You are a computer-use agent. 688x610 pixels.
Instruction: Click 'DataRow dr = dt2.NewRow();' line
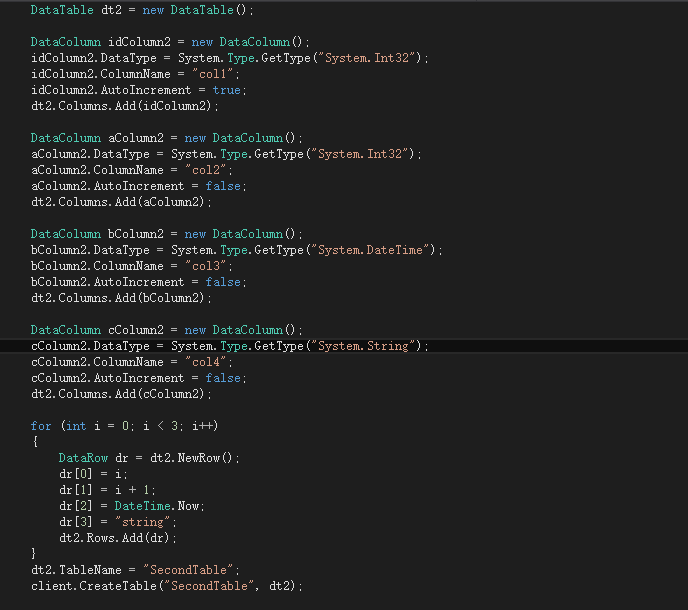tap(149, 458)
